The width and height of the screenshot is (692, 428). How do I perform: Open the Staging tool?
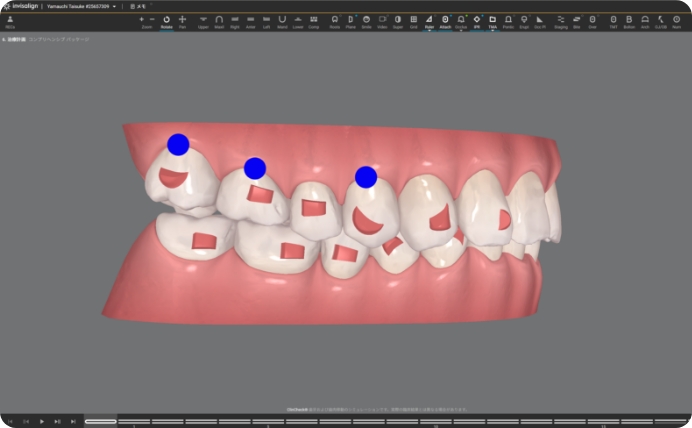click(x=560, y=20)
